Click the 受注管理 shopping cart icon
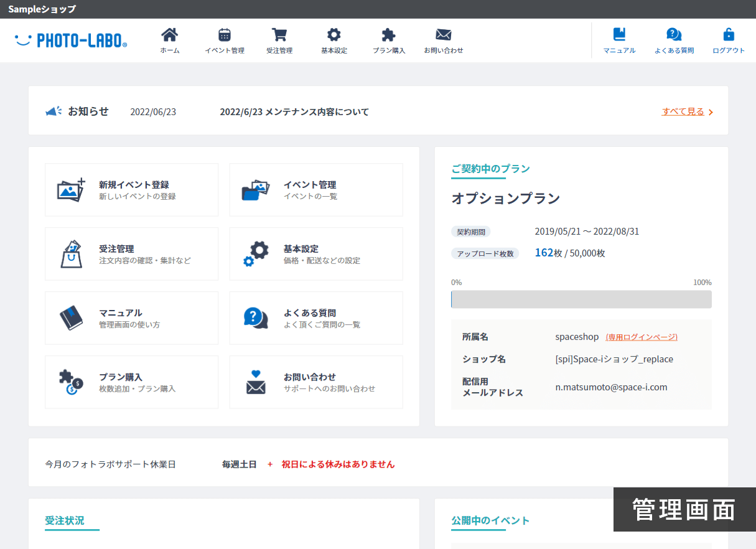This screenshot has width=756, height=549. [x=279, y=35]
